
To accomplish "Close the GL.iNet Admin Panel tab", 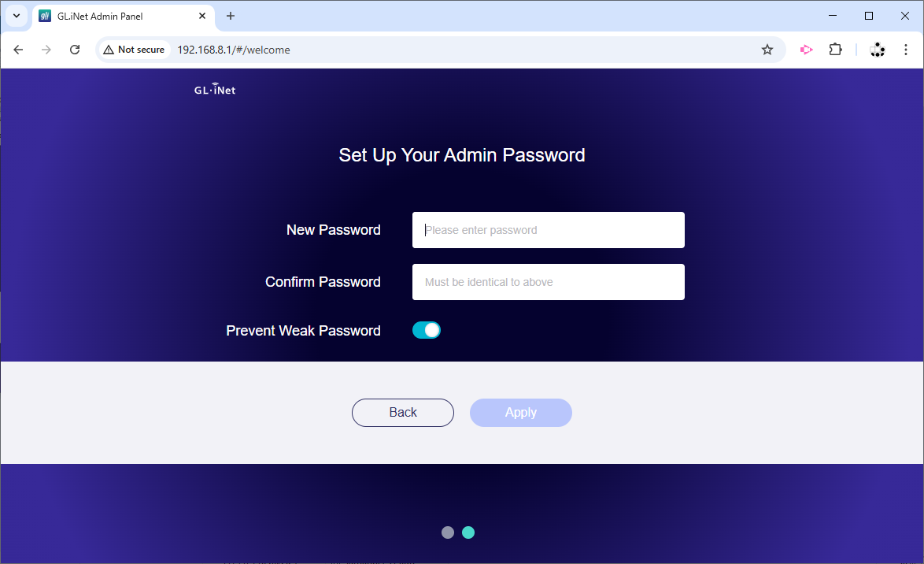I will 203,16.
